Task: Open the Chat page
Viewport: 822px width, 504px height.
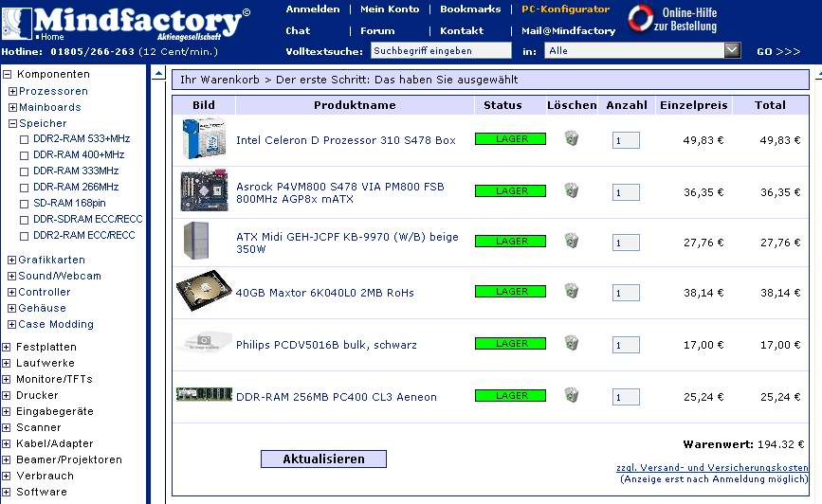Action: point(298,31)
